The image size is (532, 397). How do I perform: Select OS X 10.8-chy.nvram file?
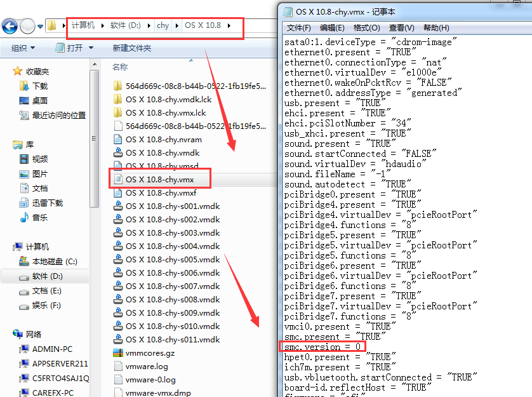click(158, 139)
